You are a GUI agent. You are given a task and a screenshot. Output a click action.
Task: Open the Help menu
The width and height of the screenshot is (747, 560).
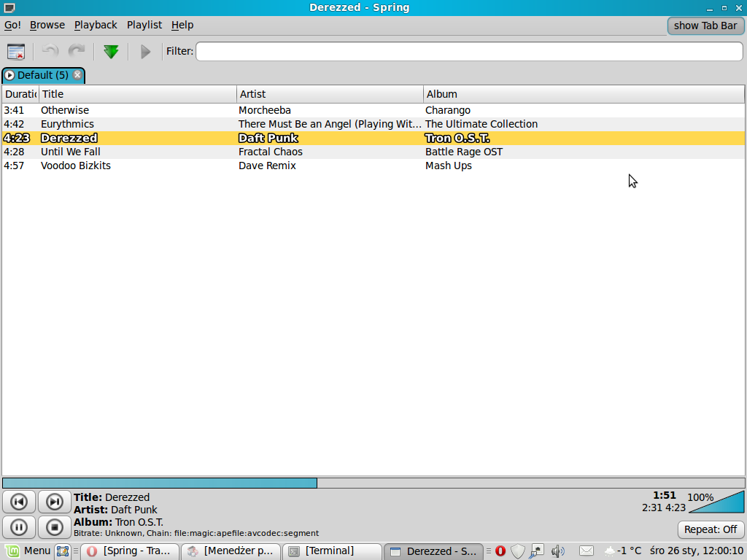tap(182, 26)
